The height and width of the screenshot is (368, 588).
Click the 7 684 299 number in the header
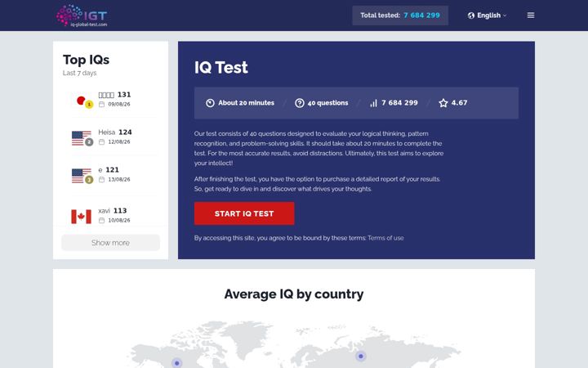pos(422,16)
